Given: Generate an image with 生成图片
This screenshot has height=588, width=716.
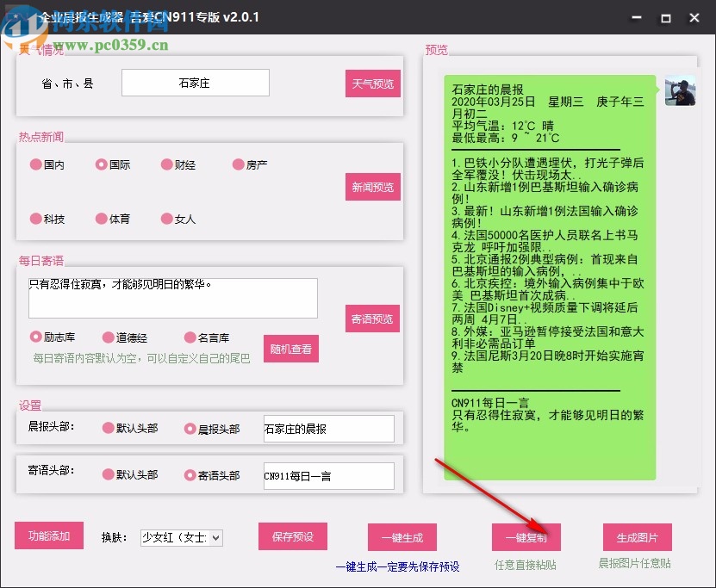Looking at the screenshot, I should point(638,535).
